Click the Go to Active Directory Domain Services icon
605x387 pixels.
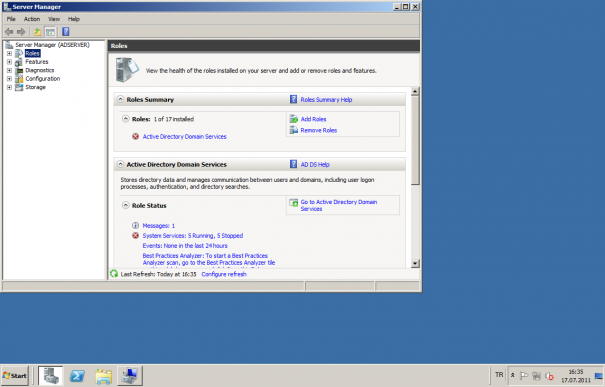pyautogui.click(x=294, y=203)
